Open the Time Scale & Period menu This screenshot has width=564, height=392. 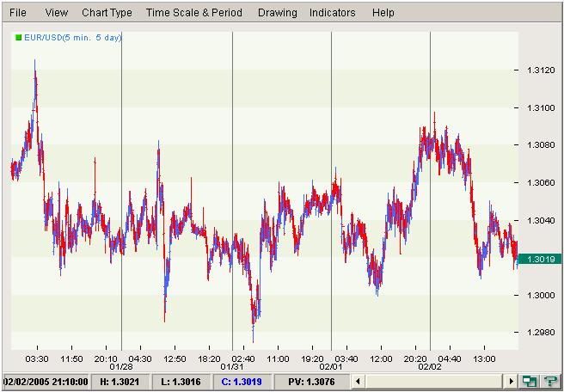point(194,13)
